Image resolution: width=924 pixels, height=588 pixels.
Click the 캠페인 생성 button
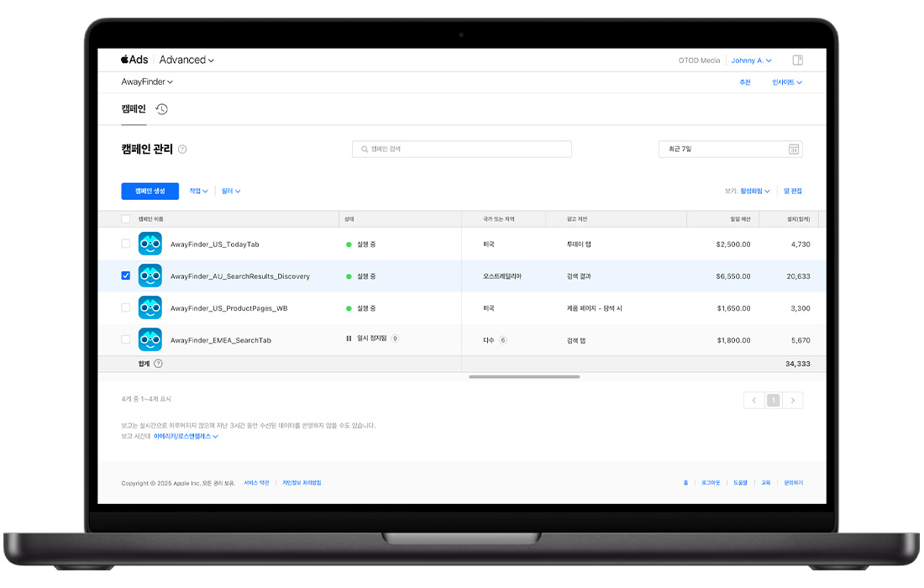150,192
